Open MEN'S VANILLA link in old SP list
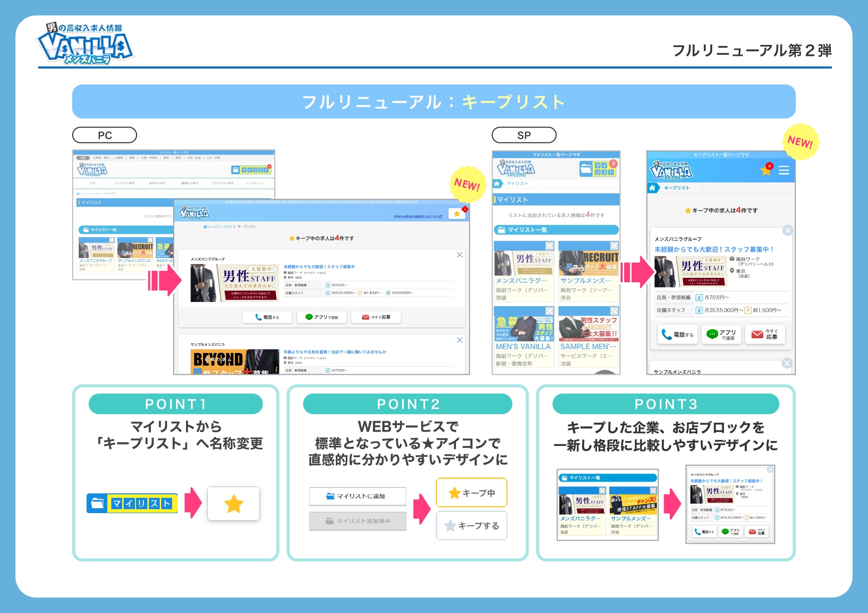The width and height of the screenshot is (868, 613). click(x=523, y=347)
